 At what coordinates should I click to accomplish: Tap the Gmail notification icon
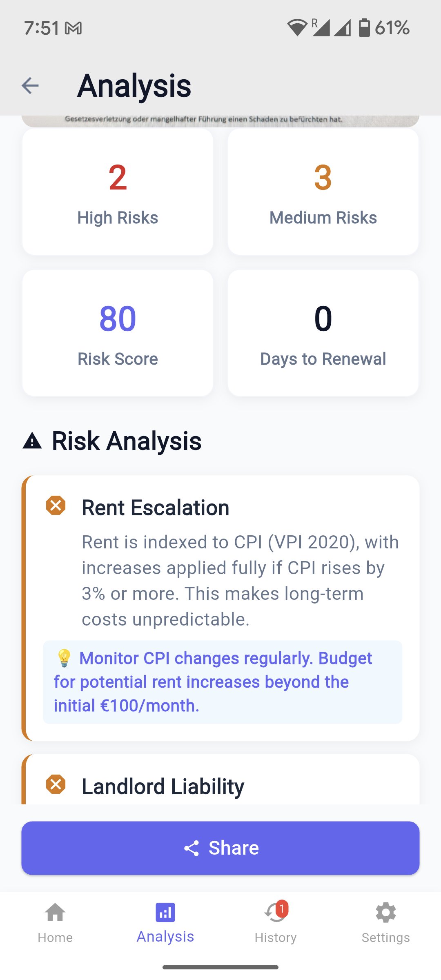click(x=73, y=28)
